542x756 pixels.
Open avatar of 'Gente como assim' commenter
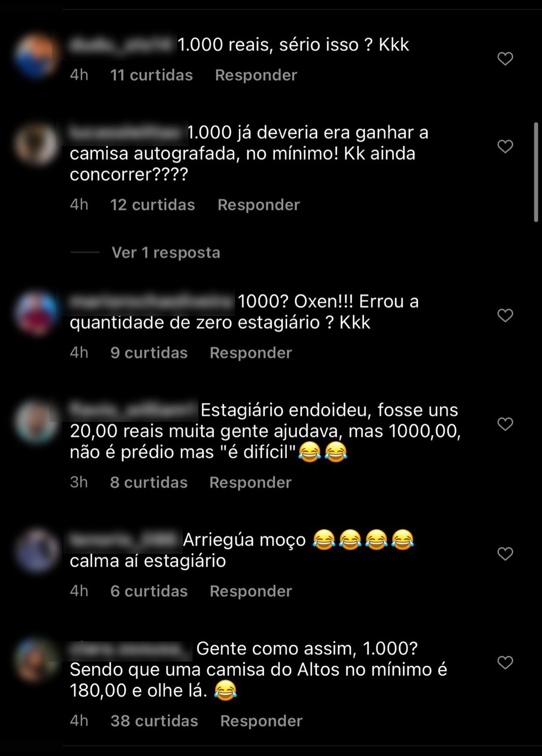point(36,660)
